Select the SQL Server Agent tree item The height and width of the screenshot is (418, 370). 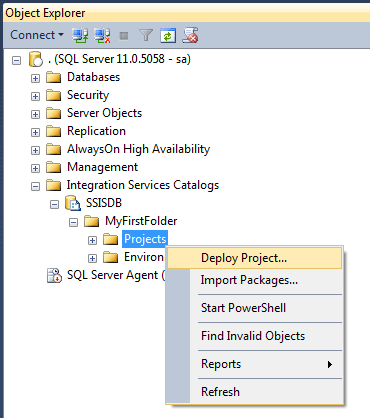[116, 275]
